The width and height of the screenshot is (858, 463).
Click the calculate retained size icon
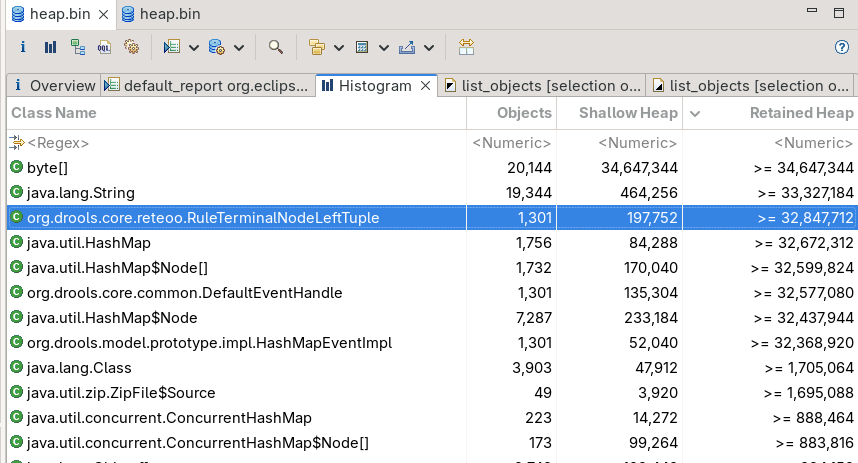(x=362, y=47)
